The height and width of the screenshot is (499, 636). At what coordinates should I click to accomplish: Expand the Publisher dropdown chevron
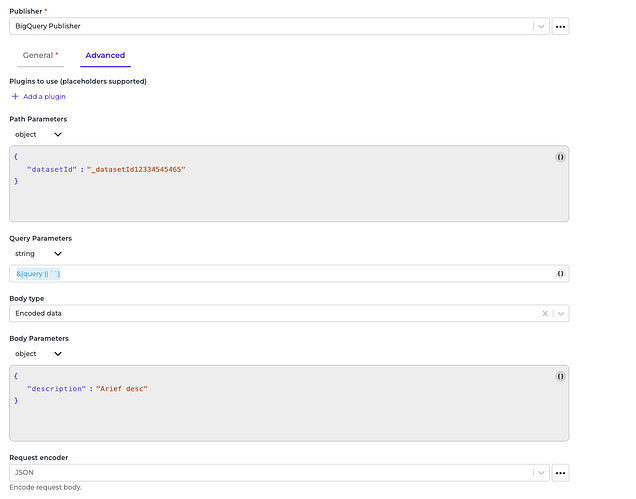tap(540, 26)
